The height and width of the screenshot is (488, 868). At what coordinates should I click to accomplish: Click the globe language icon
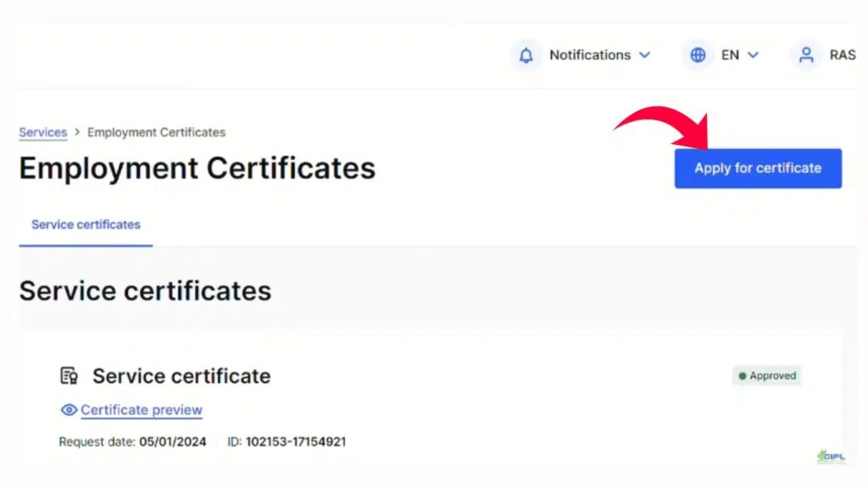(x=697, y=54)
